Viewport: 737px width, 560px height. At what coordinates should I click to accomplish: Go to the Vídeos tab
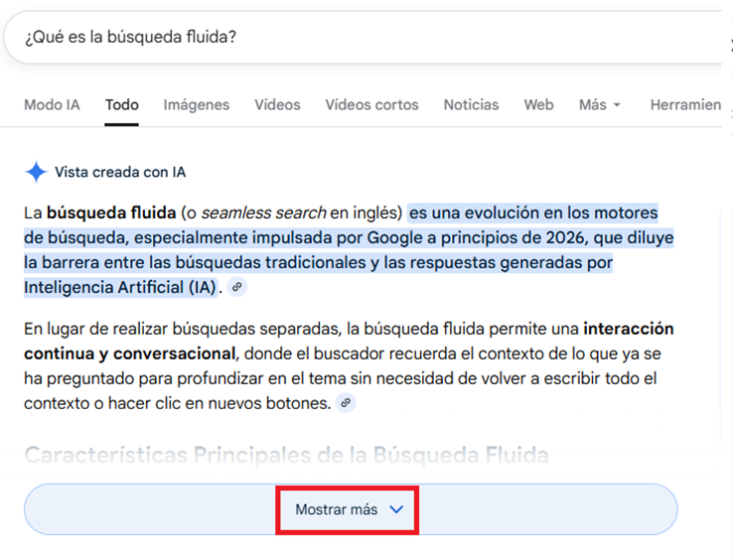[277, 105]
